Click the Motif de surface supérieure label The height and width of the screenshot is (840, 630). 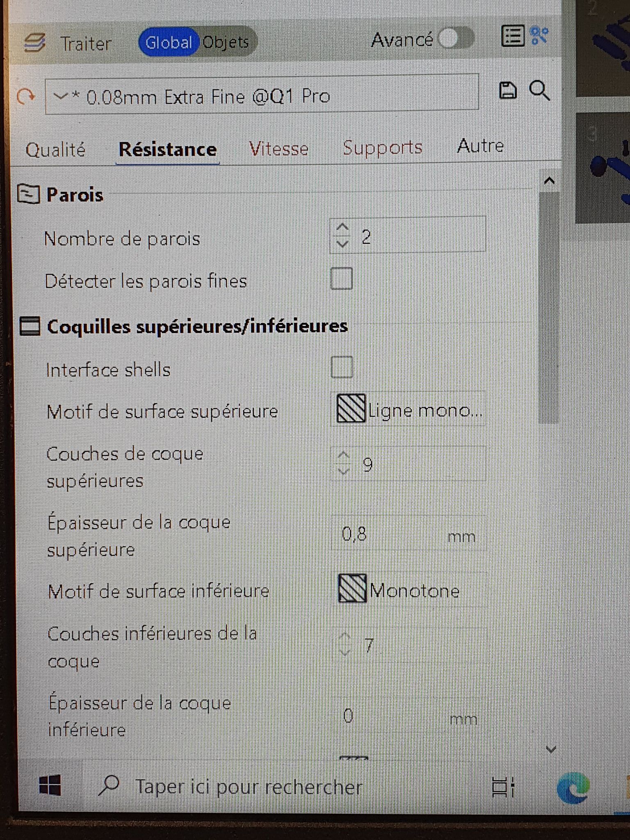[162, 411]
